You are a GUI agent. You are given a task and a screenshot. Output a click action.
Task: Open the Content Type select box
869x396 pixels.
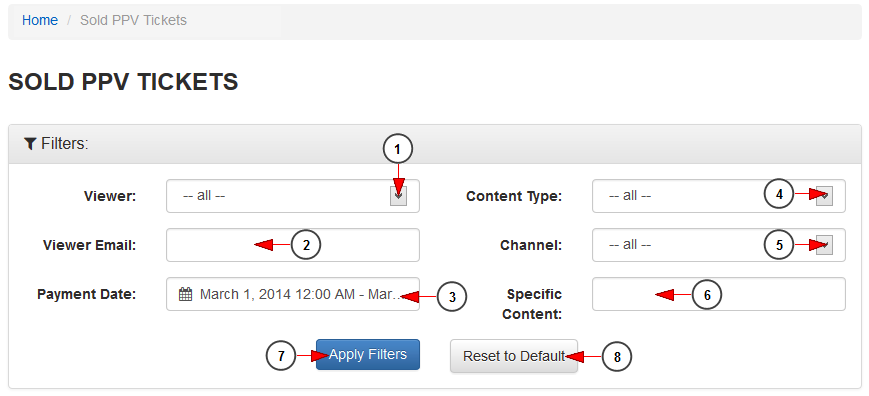[x=719, y=196]
